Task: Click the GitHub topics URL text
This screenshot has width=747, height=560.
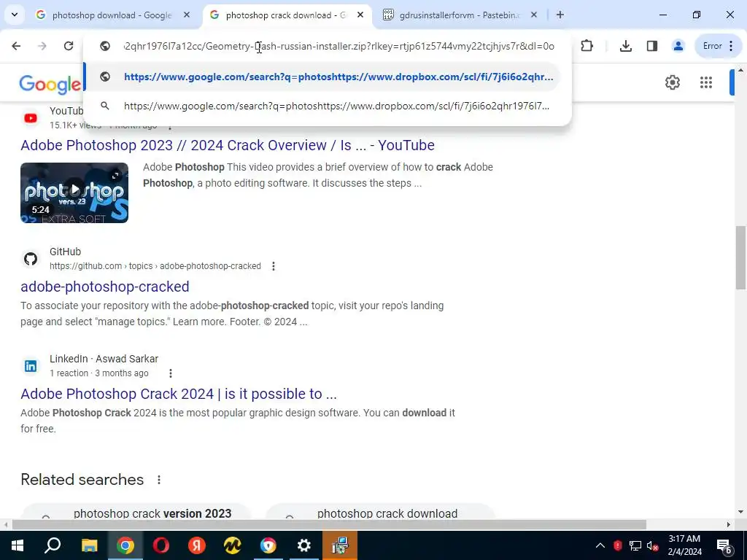Action: pos(155,266)
